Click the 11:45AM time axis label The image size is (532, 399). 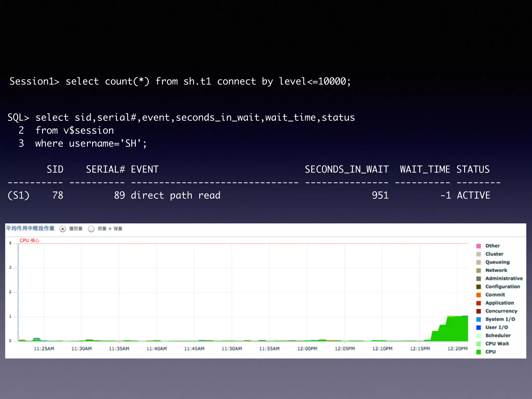pyautogui.click(x=194, y=349)
